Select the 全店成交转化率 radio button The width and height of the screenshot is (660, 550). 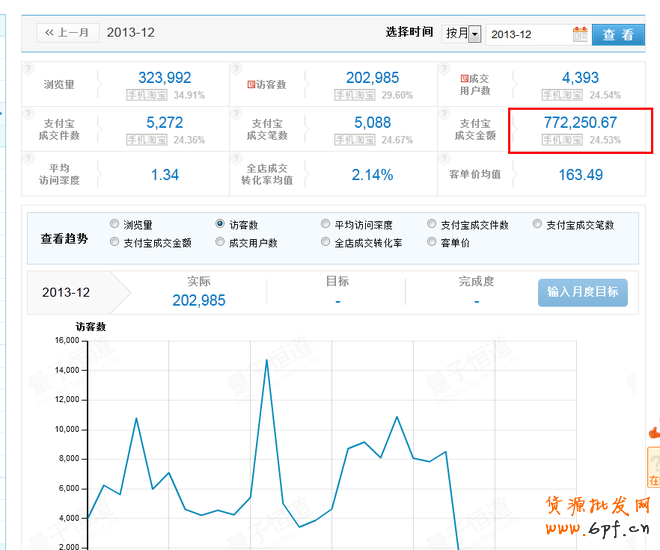click(326, 242)
